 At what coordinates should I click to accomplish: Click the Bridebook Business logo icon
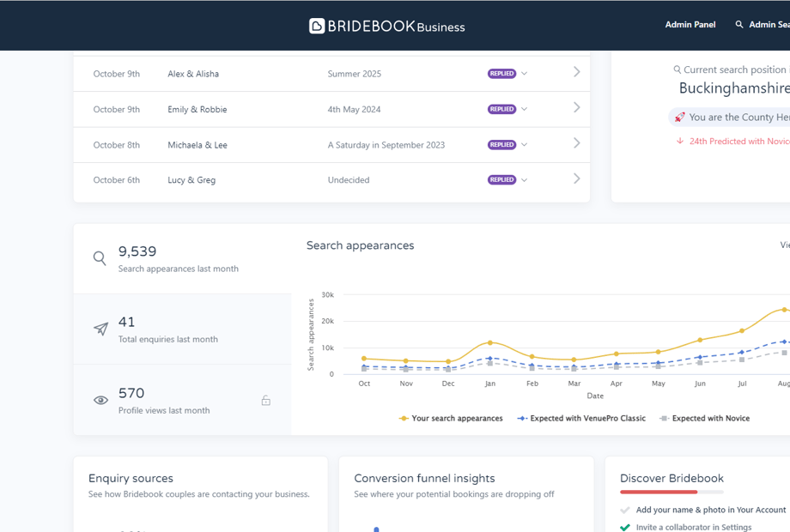317,26
